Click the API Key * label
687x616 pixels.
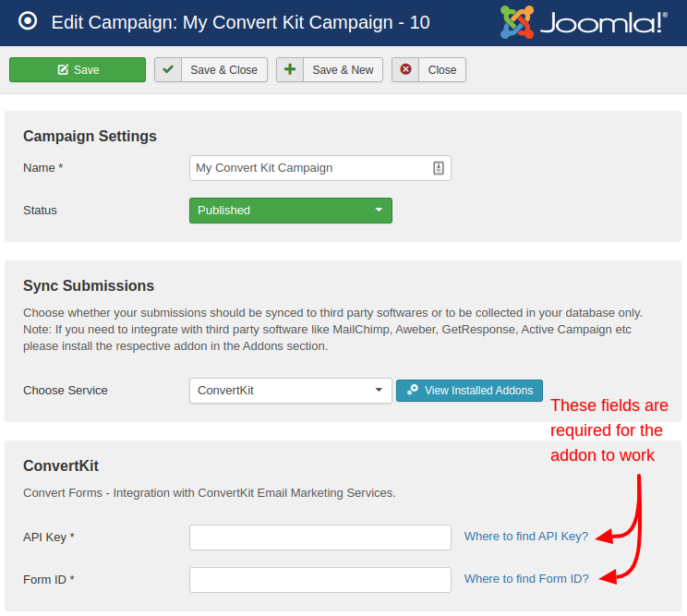point(49,537)
